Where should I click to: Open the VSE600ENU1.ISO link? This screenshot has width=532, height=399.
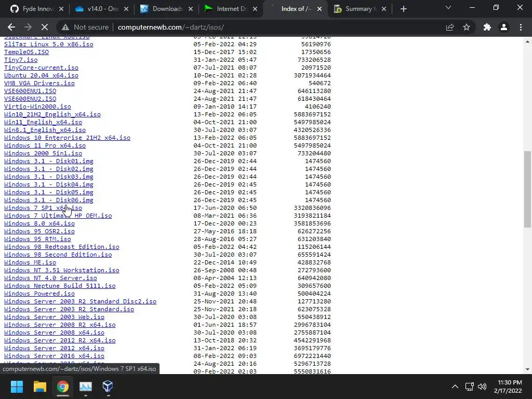pos(30,91)
